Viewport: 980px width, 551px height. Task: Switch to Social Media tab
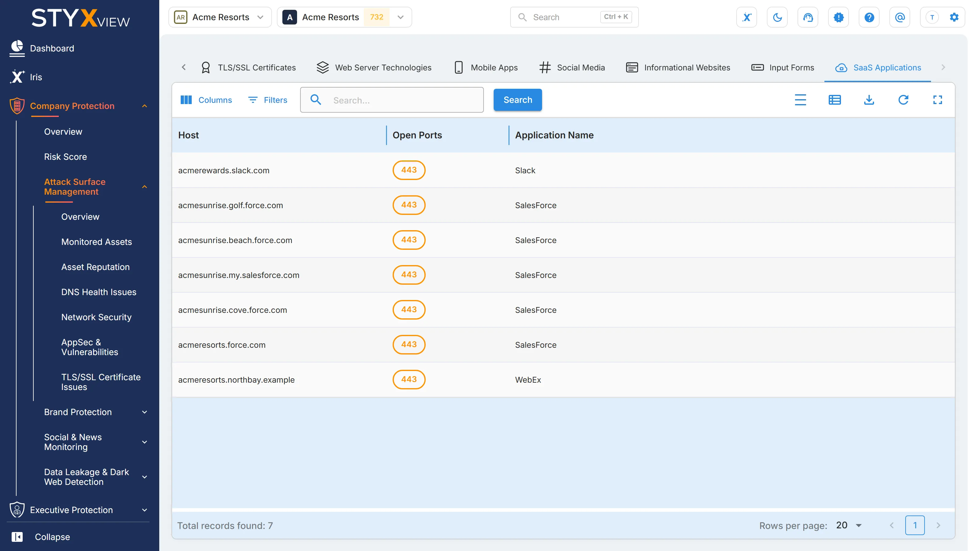[572, 67]
